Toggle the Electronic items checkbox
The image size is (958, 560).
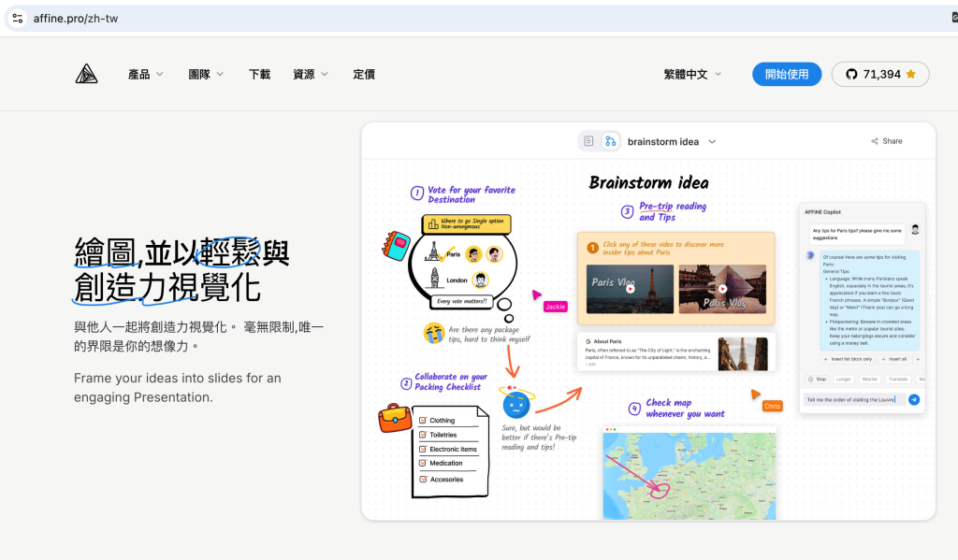[423, 449]
